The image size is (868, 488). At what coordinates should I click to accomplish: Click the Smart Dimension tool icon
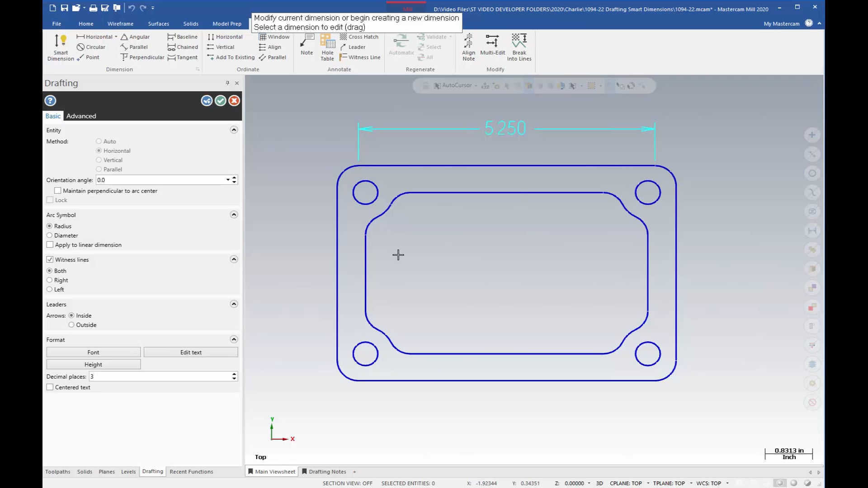[60, 41]
